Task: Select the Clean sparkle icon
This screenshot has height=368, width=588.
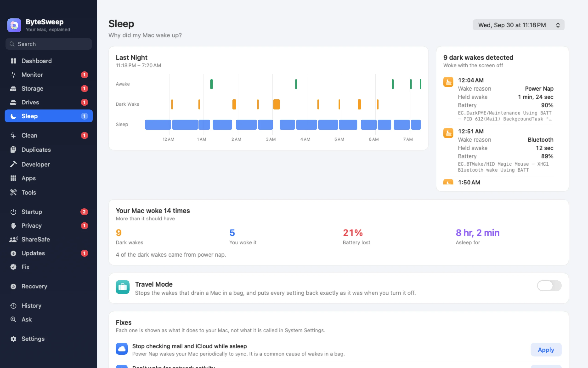Action: coord(13,135)
